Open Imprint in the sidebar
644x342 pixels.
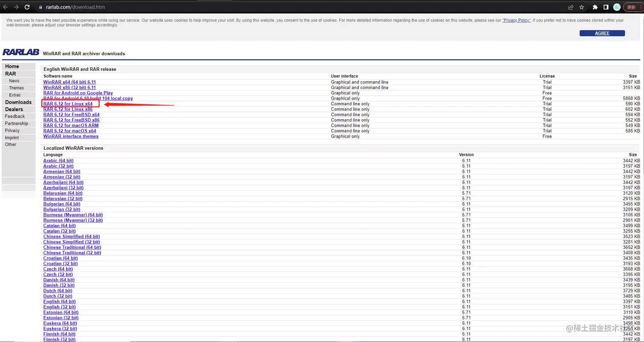pyautogui.click(x=12, y=138)
